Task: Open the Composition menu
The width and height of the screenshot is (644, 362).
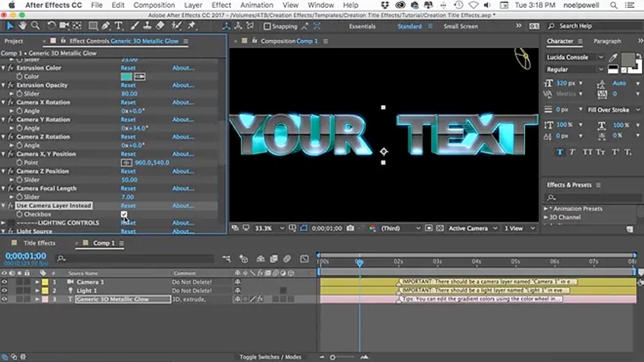Action: pyautogui.click(x=154, y=5)
